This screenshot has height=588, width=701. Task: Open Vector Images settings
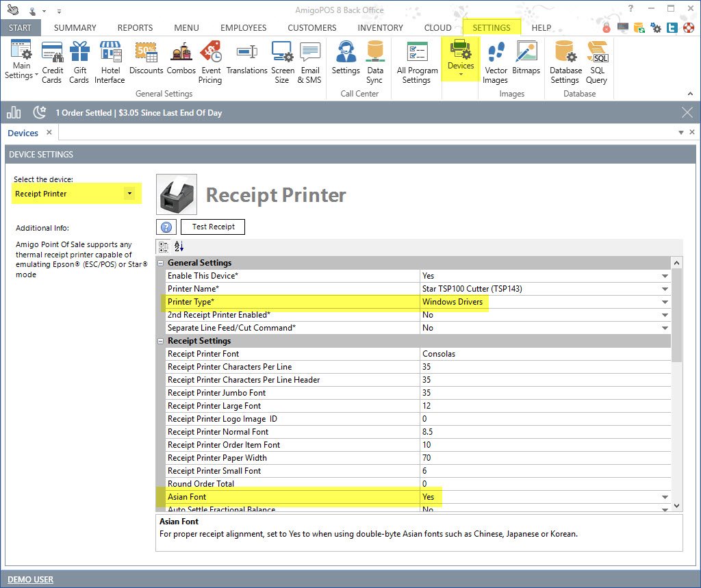click(496, 62)
